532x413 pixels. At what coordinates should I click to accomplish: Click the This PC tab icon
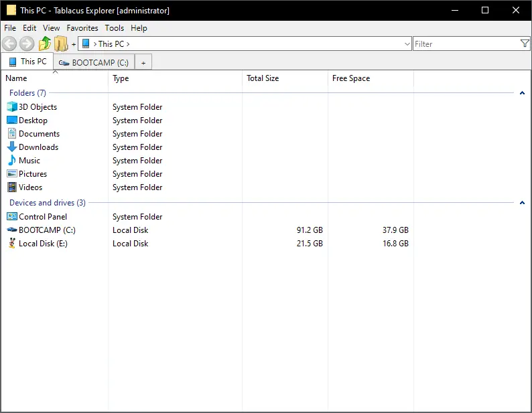click(13, 62)
